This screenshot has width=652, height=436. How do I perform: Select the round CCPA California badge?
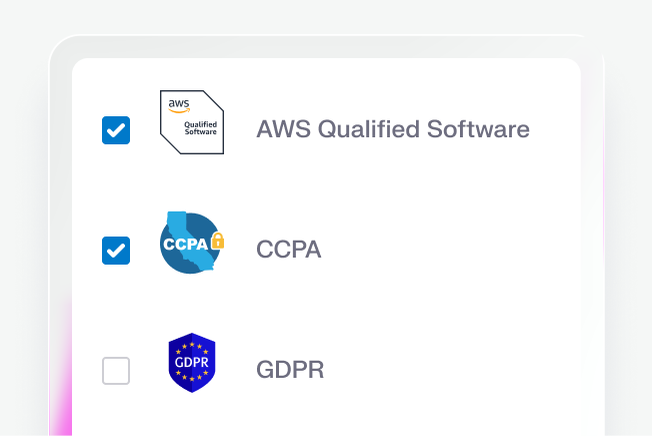pyautogui.click(x=190, y=243)
